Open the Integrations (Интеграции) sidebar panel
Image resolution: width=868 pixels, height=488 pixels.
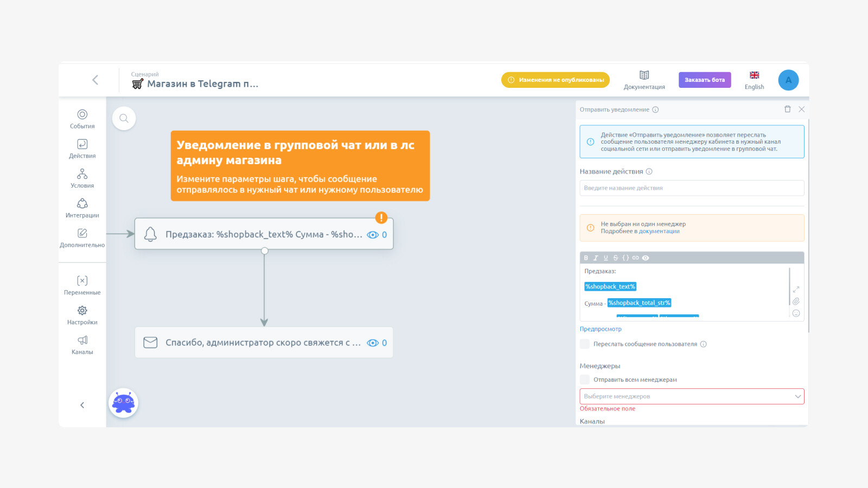pos(82,208)
